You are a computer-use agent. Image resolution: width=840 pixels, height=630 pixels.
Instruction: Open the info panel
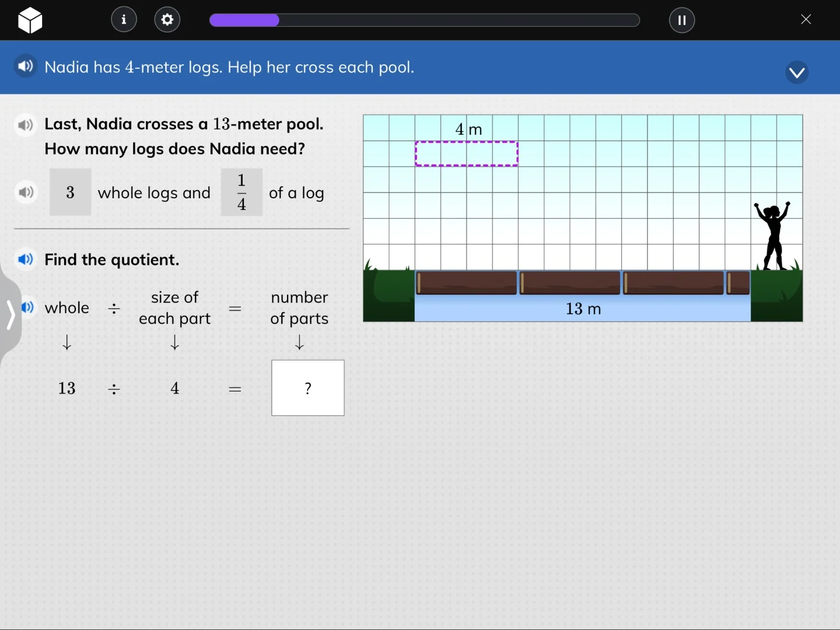tap(124, 19)
